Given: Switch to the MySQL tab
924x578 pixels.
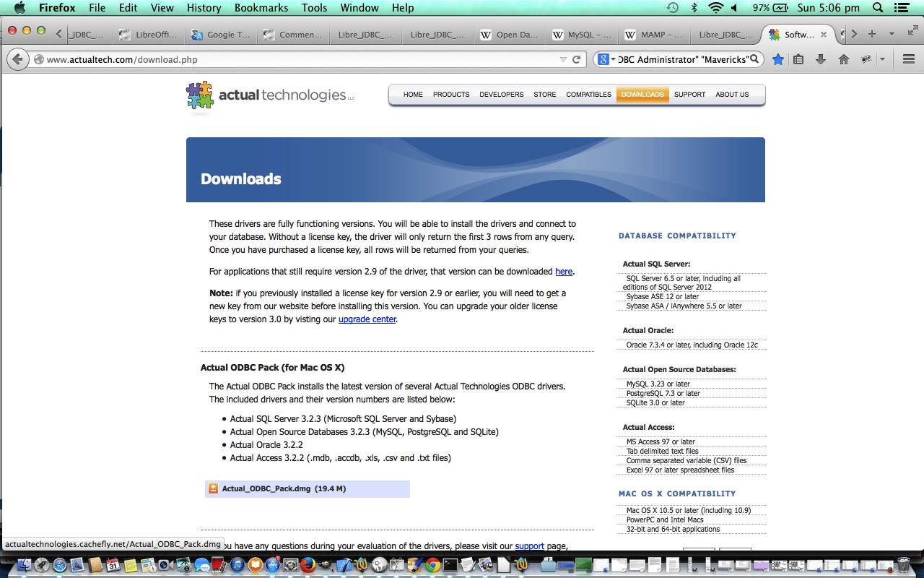Looking at the screenshot, I should click(x=583, y=35).
